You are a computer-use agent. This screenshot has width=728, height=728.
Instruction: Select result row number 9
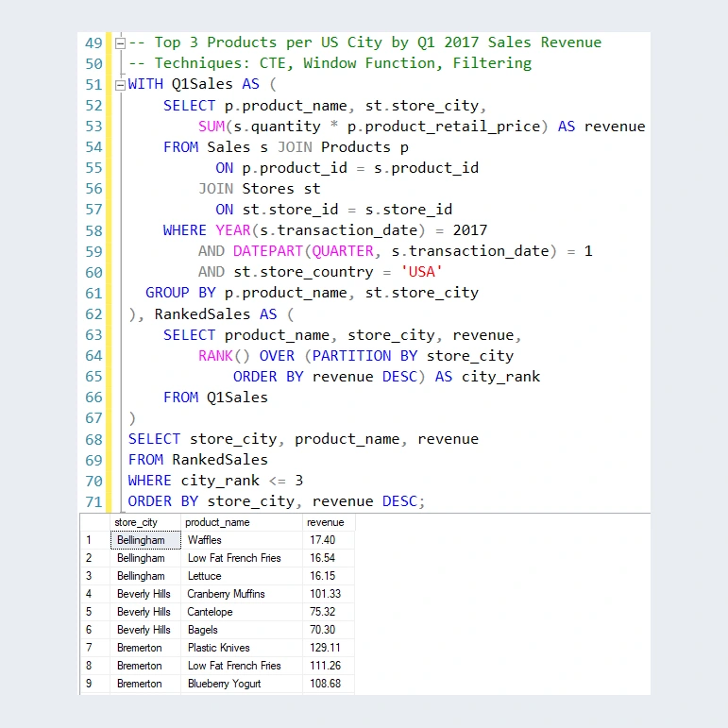(x=95, y=684)
